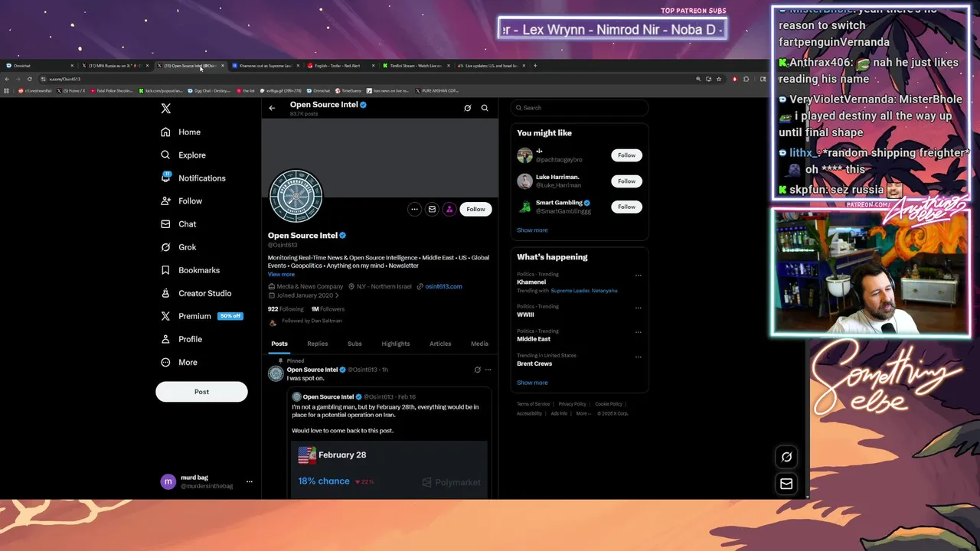
Task: Expand footer More links
Action: [x=583, y=413]
